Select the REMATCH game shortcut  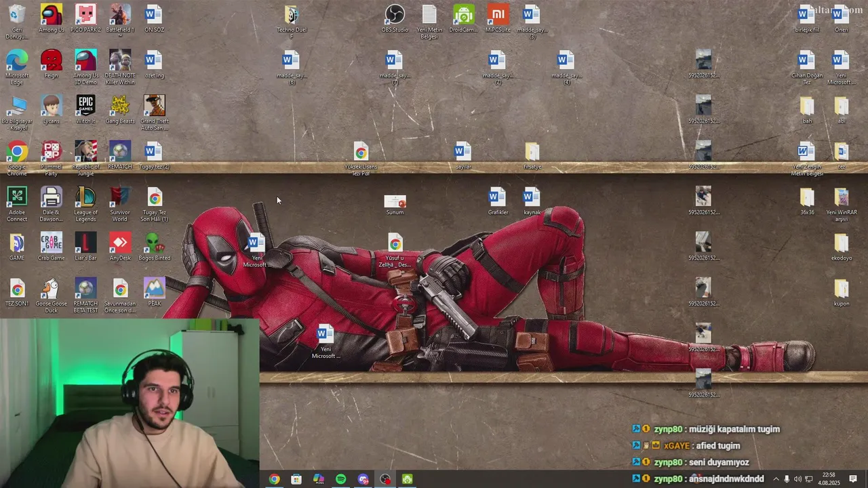click(120, 156)
